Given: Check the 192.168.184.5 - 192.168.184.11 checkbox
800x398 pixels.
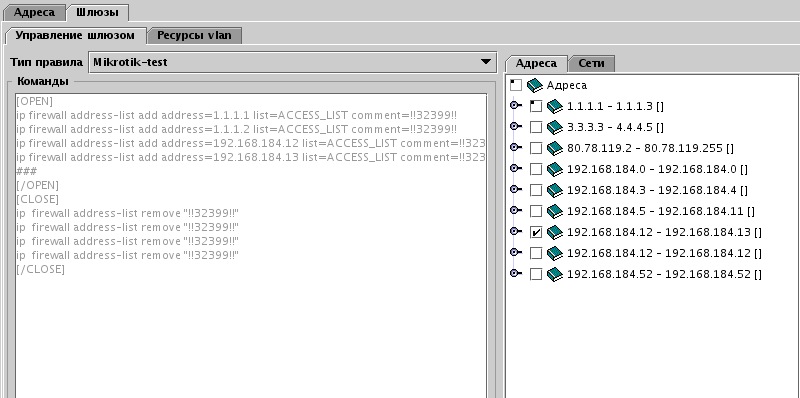Looking at the screenshot, I should (x=536, y=211).
